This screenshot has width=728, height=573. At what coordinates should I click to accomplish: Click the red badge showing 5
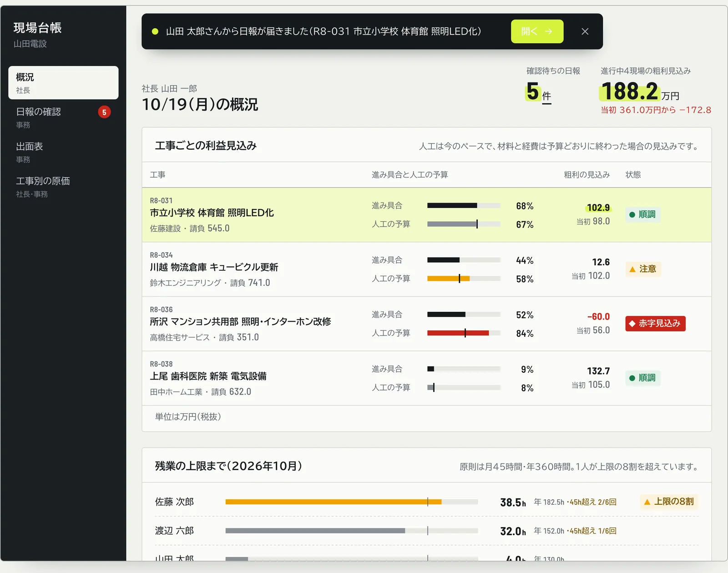[104, 112]
